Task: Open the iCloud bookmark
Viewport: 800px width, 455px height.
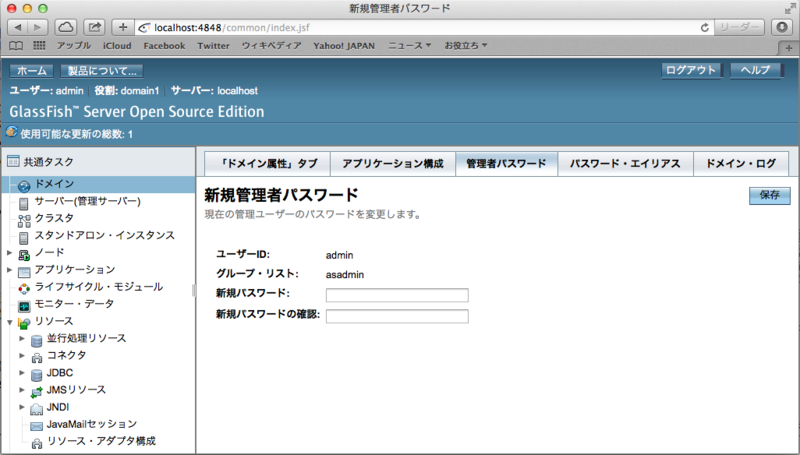Action: pos(117,45)
